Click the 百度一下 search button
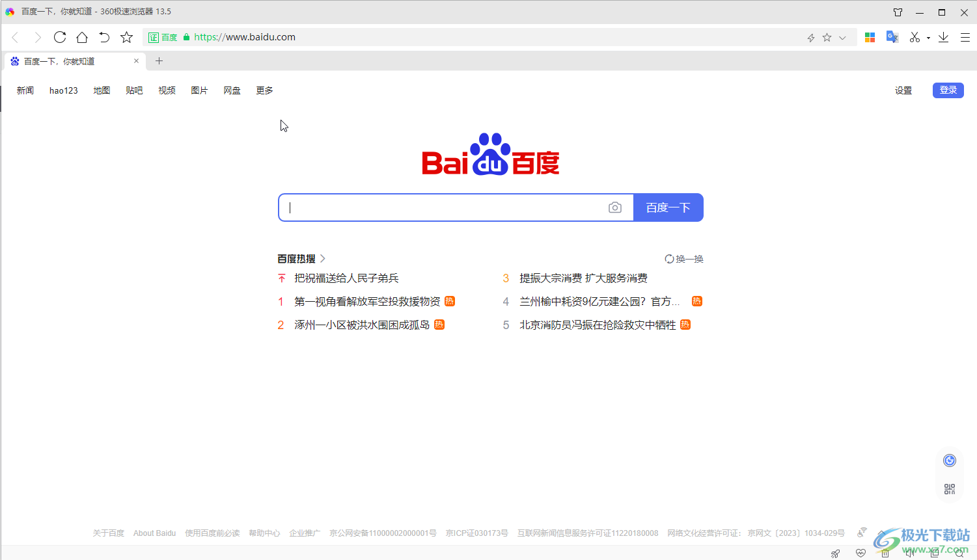 click(x=668, y=207)
